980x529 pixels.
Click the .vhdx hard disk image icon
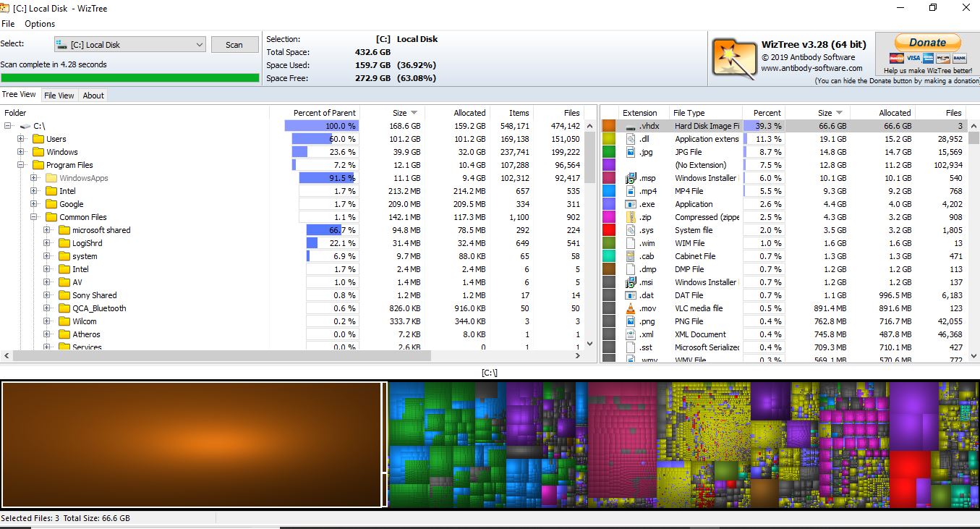coord(630,126)
